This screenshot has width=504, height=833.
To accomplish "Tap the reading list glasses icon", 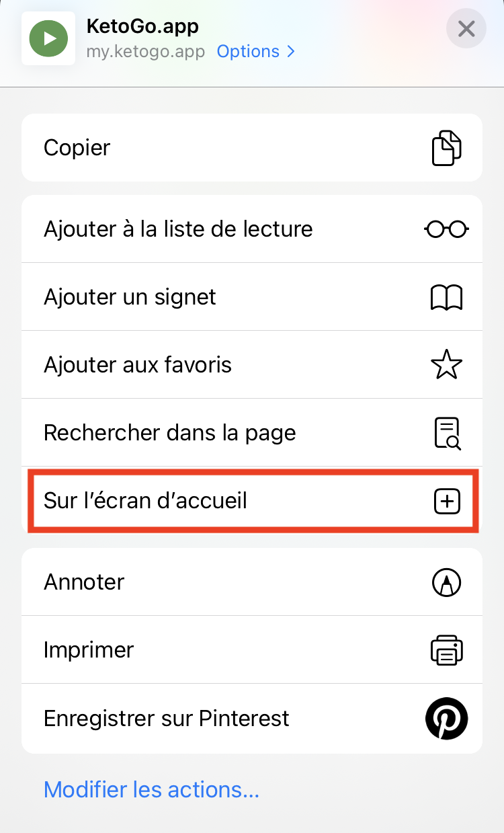I will [446, 229].
